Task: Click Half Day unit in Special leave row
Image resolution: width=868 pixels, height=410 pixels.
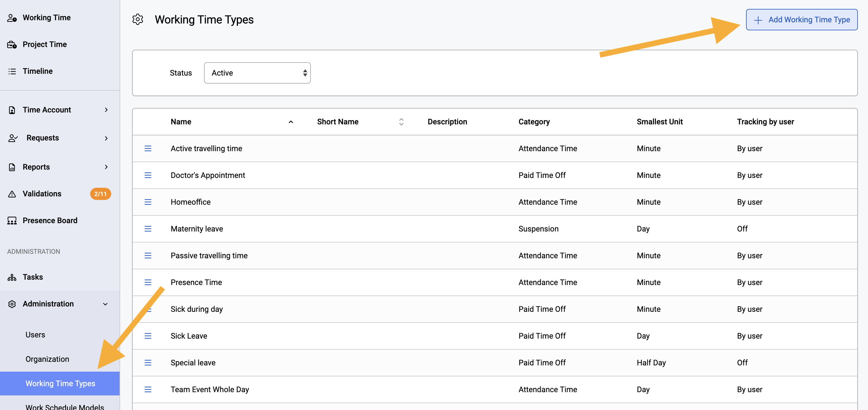Action: pos(651,363)
